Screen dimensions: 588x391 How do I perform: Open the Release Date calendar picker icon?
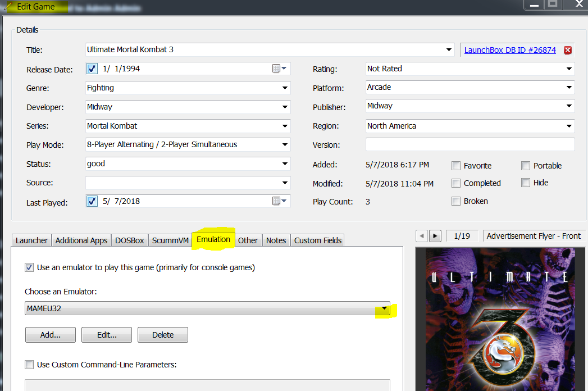[x=279, y=69]
